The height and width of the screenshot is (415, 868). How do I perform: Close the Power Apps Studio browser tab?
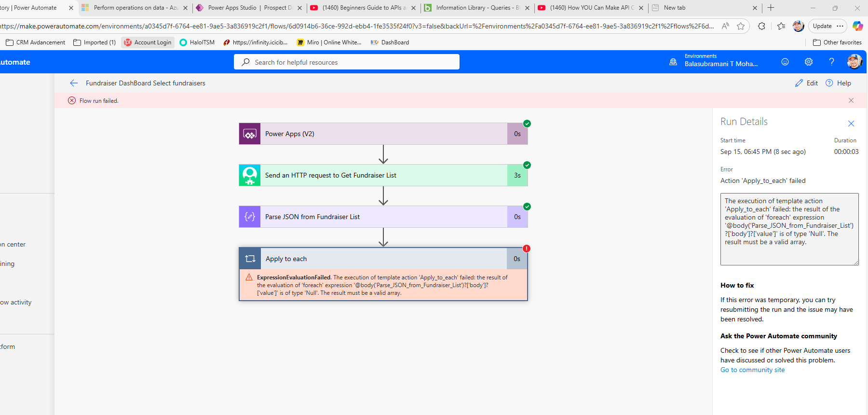299,8
